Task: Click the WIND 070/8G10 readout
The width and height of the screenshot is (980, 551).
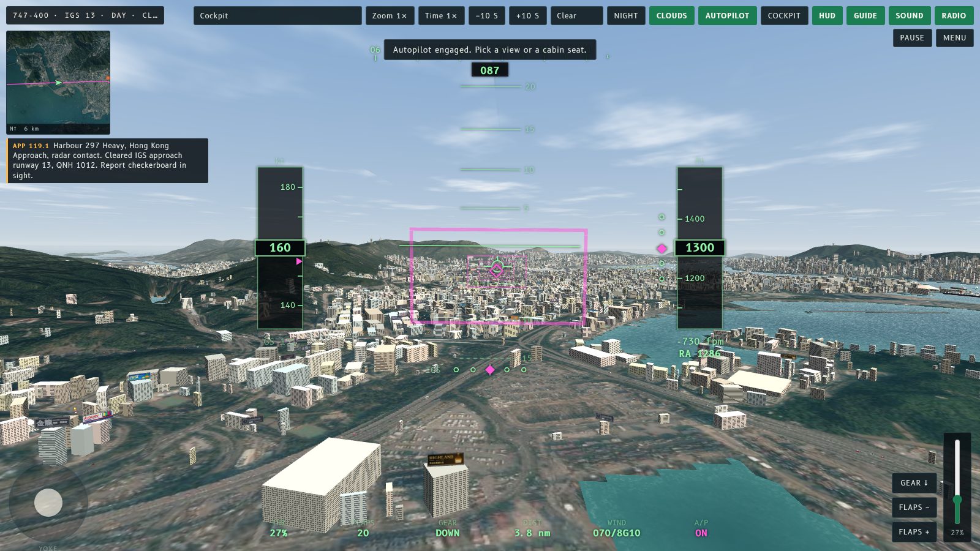Action: tap(616, 528)
